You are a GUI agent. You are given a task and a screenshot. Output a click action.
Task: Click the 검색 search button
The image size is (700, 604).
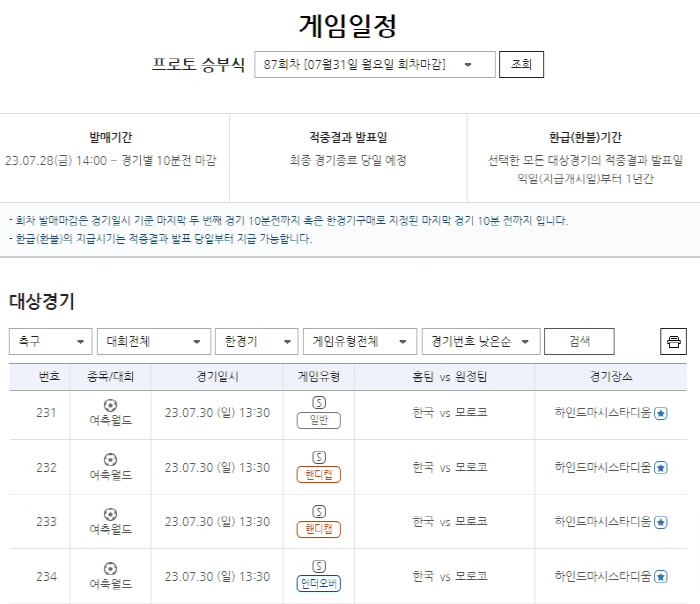pos(579,342)
